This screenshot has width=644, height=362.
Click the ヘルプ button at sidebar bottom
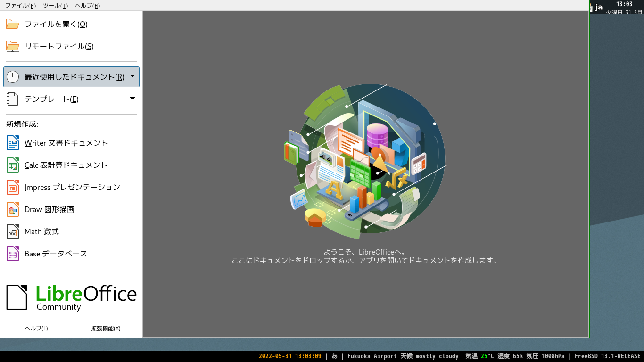[36, 329]
